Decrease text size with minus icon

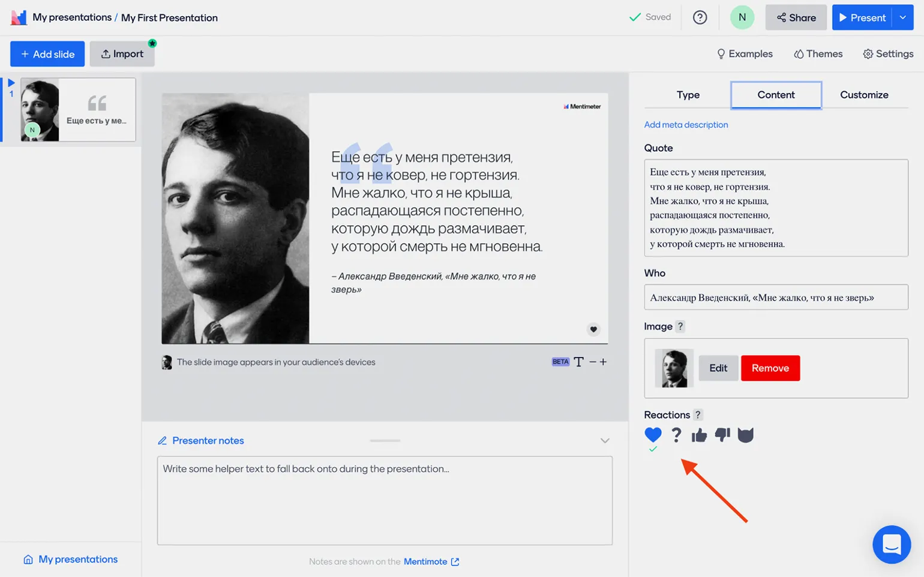[x=593, y=362]
